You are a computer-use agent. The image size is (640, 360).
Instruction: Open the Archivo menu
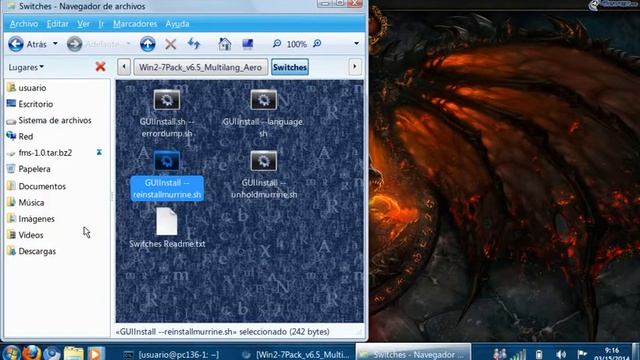24,24
